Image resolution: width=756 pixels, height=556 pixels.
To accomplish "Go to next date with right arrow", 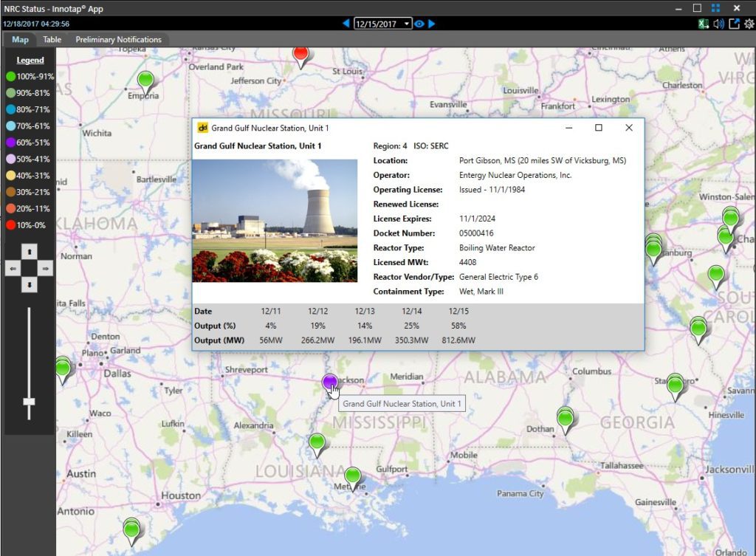I will (x=431, y=23).
